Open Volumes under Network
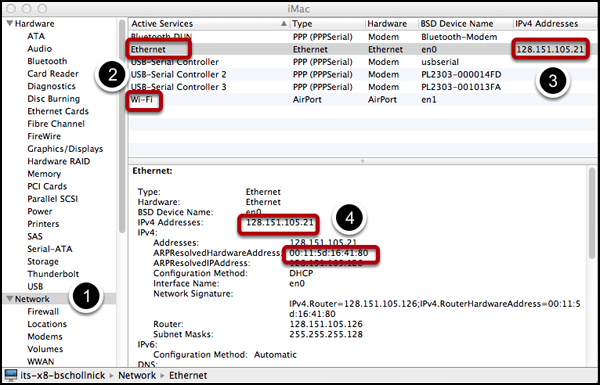Viewport: 600px width, 385px height. click(45, 349)
